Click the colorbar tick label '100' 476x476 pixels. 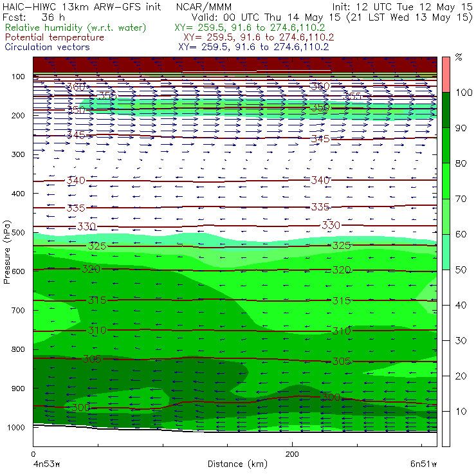[x=464, y=92]
